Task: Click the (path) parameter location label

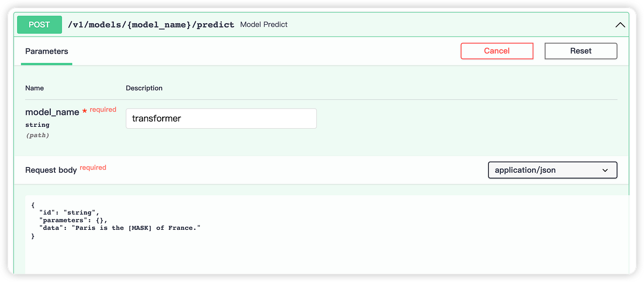Action: (37, 135)
